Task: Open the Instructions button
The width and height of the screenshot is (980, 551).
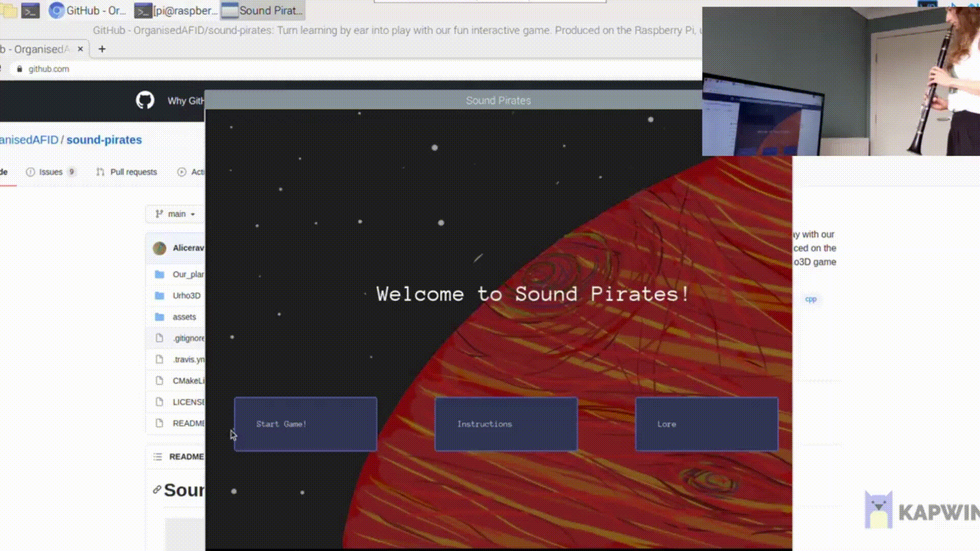Action: (505, 424)
